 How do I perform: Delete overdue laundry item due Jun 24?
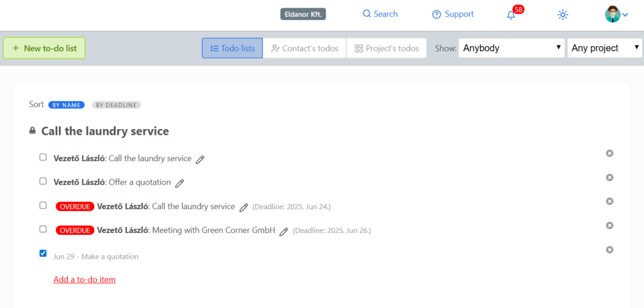coord(609,201)
